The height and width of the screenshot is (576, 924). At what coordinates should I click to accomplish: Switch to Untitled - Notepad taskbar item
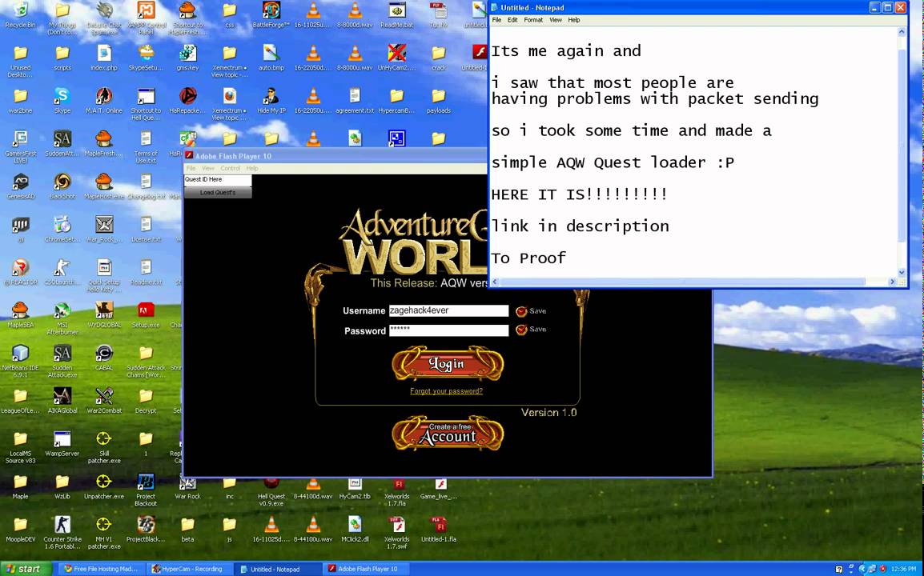277,569
